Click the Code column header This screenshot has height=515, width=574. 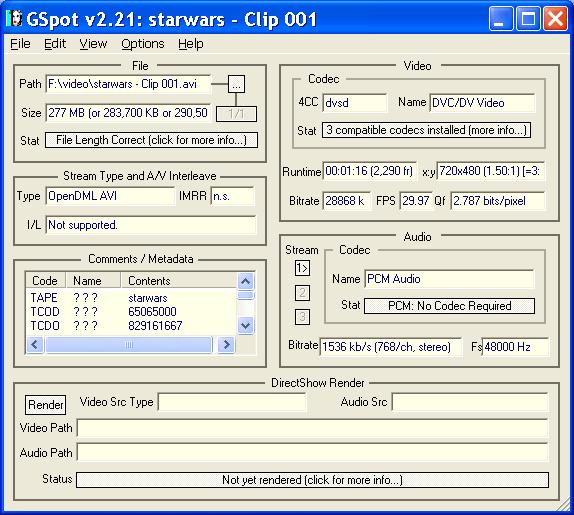click(45, 281)
